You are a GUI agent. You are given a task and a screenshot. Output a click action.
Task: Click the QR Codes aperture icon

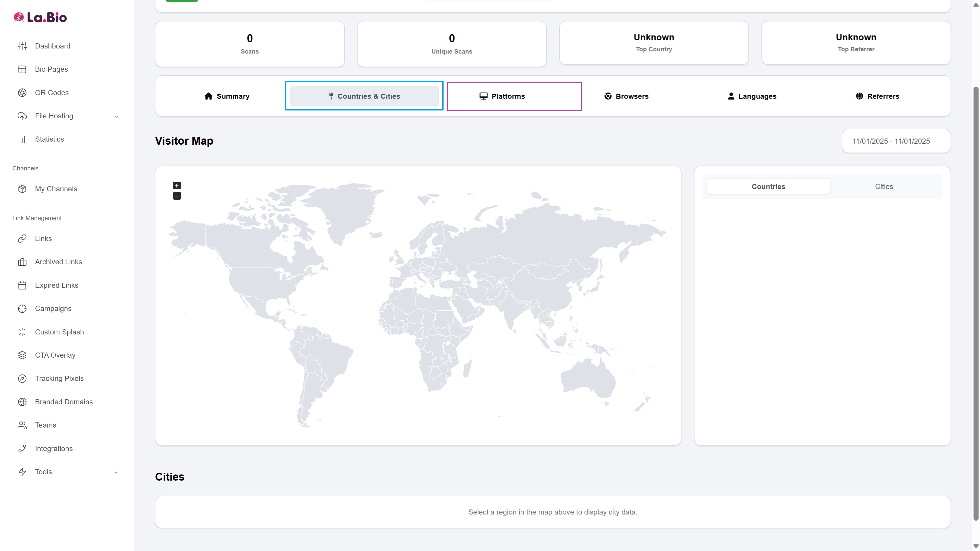click(22, 93)
